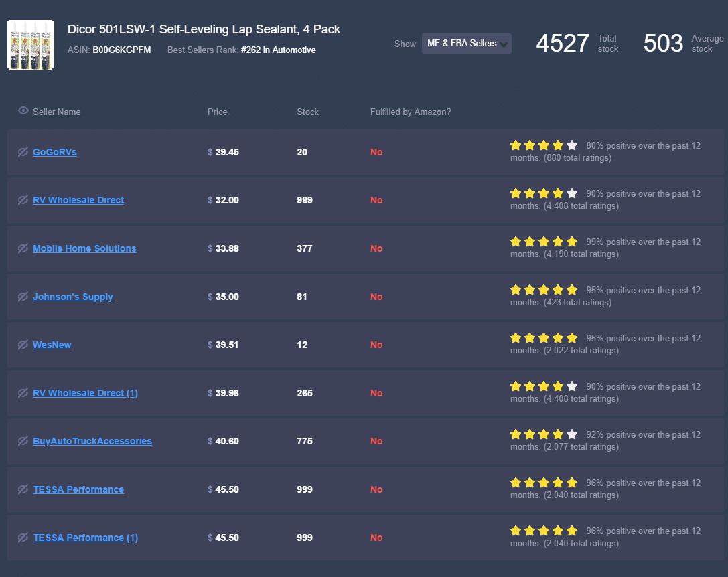Screen dimensions: 728x577
Task: Select ASIN value B00G6KGPFM
Action: [x=122, y=50]
